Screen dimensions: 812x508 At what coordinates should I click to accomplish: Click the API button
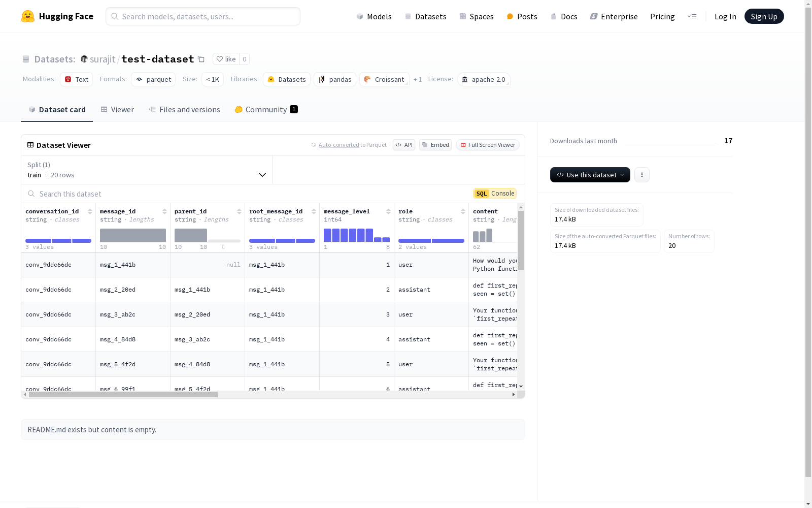404,145
